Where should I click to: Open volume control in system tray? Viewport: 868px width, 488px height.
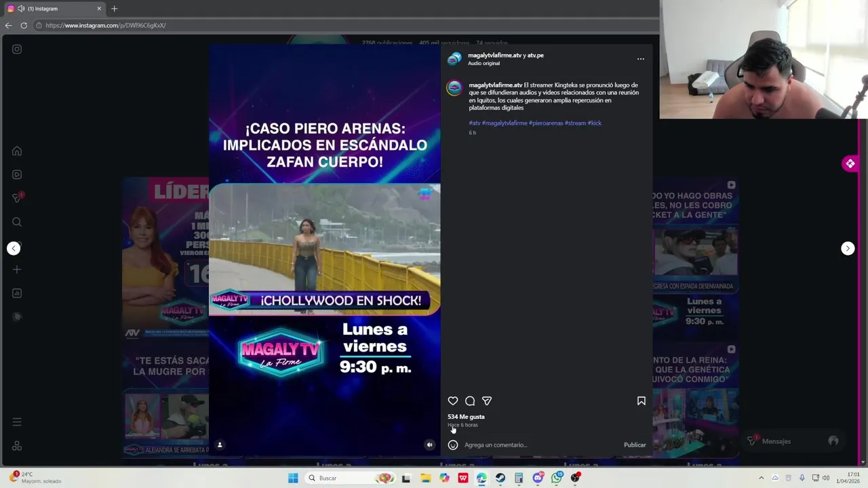[826, 478]
